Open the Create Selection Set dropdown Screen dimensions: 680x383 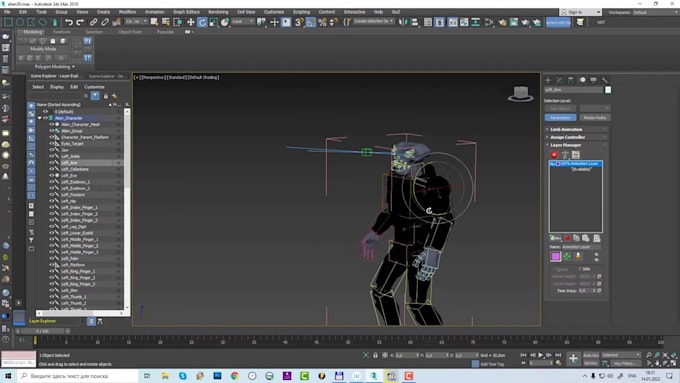pos(373,21)
